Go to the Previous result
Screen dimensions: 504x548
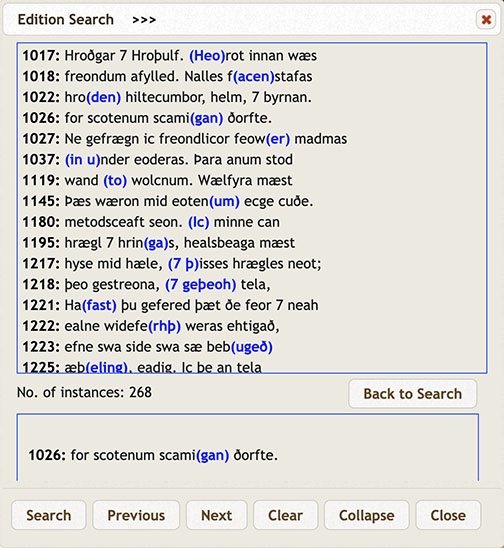pos(136,515)
